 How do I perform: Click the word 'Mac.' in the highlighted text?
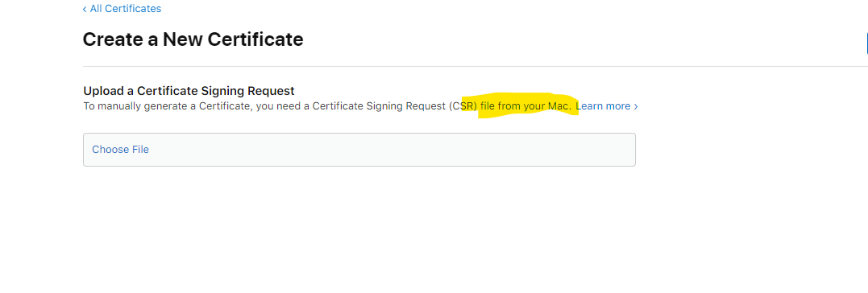(x=559, y=106)
